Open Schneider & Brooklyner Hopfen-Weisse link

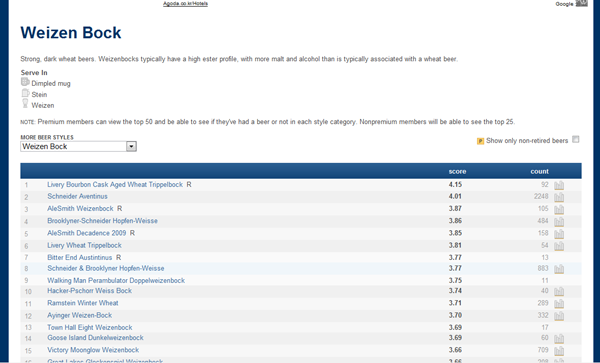[106, 268]
